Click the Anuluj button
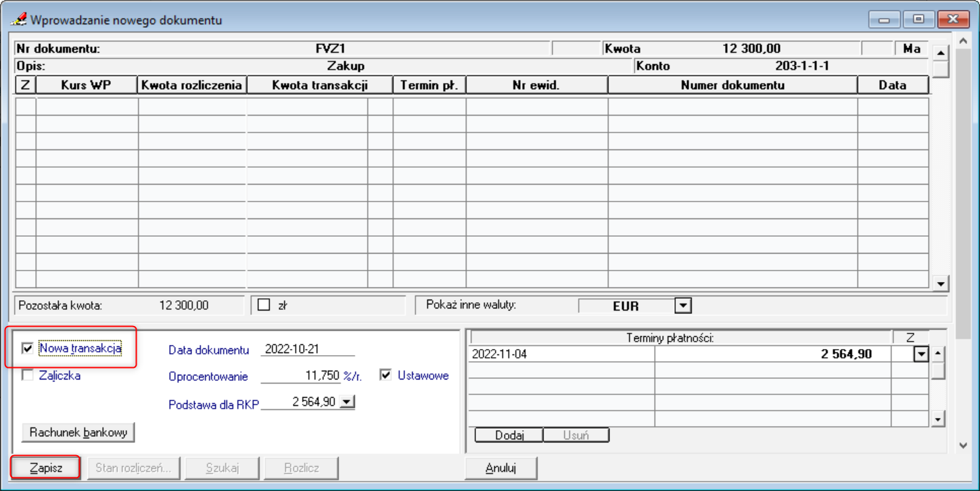Image resolution: width=980 pixels, height=491 pixels. pyautogui.click(x=501, y=468)
